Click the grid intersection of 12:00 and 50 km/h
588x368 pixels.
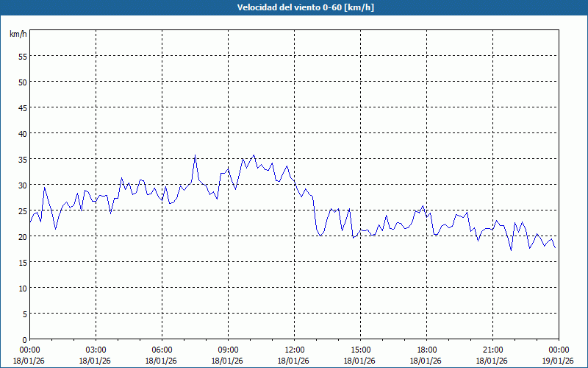(x=294, y=82)
